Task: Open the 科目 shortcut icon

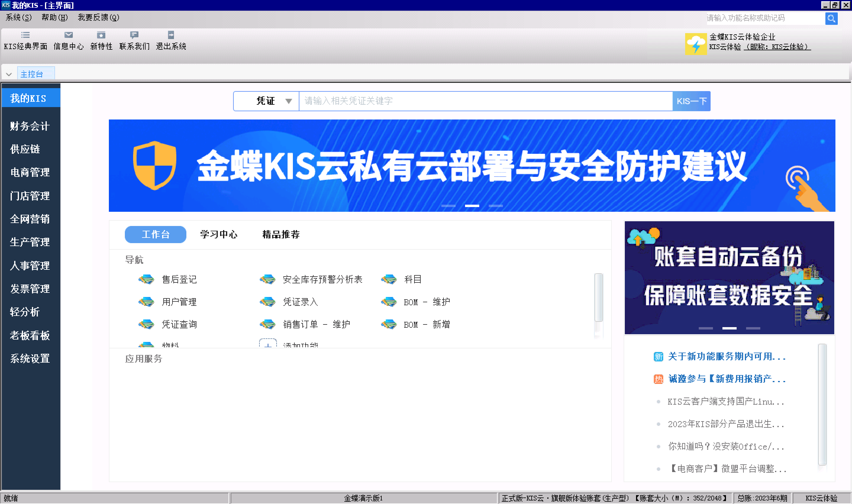Action: click(389, 280)
